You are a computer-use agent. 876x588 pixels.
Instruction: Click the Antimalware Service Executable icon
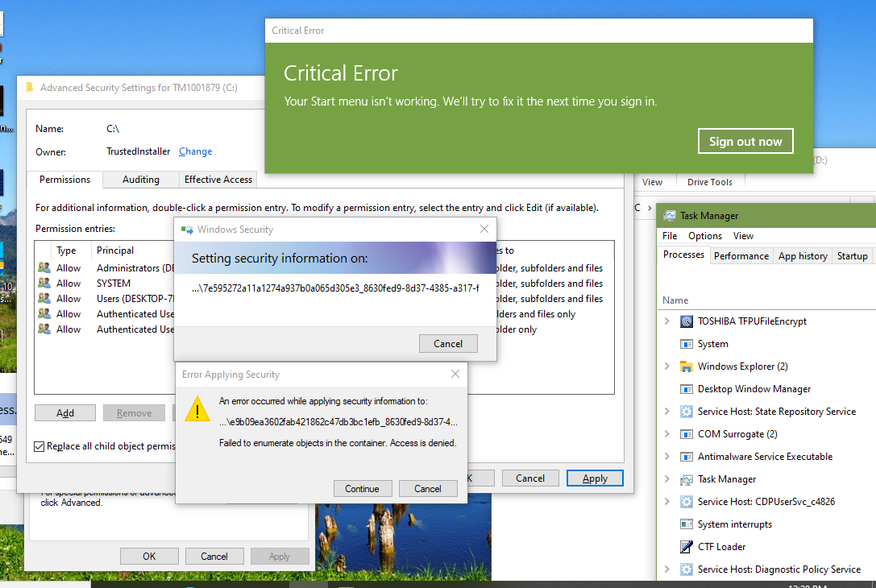pyautogui.click(x=686, y=456)
